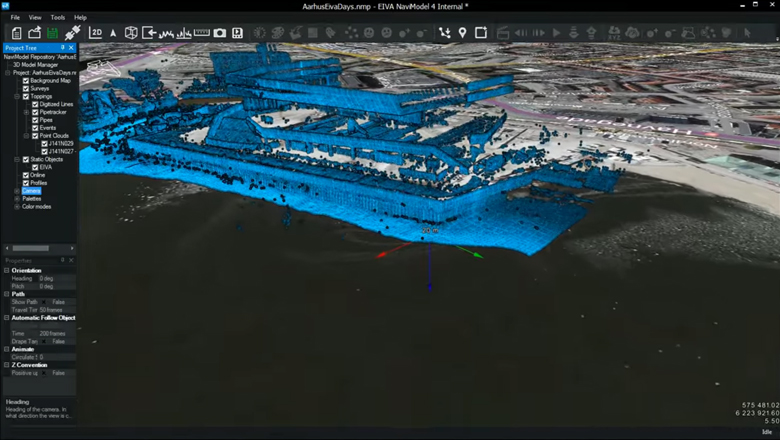
Task: Select the Camera tree item
Action: click(x=31, y=191)
